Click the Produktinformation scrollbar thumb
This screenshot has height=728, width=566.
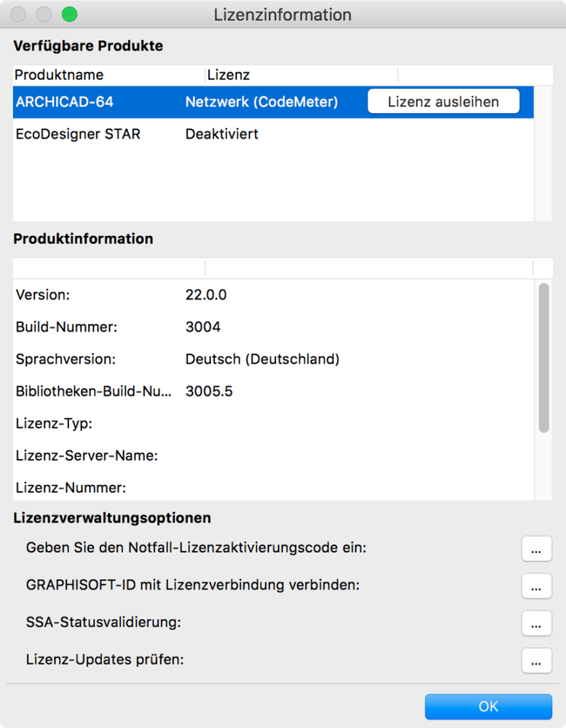(543, 357)
